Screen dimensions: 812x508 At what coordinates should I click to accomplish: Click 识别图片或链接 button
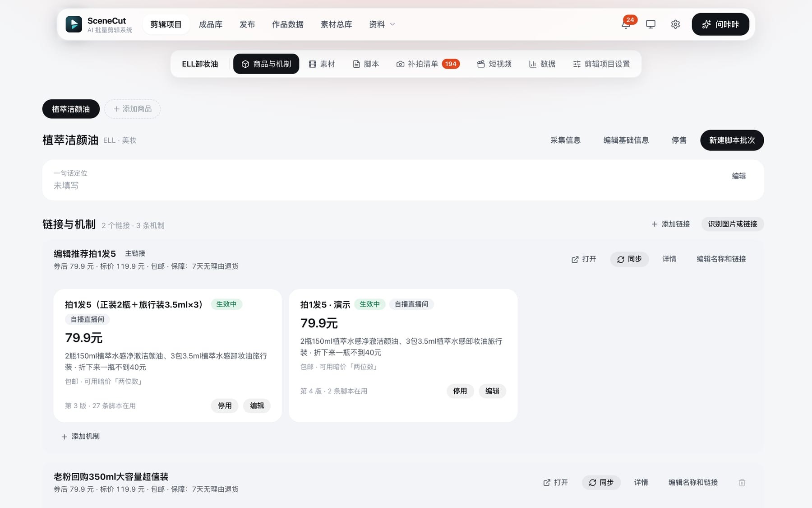[x=733, y=224]
